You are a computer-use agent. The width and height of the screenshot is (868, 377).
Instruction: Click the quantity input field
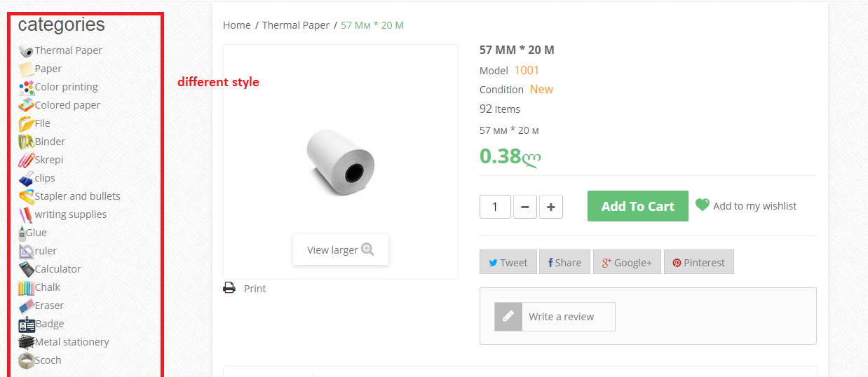click(495, 207)
